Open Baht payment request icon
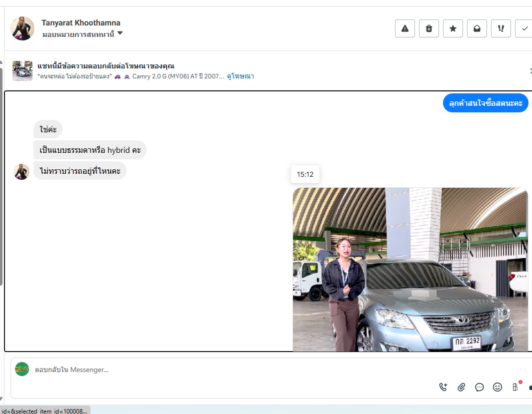 pos(515,387)
